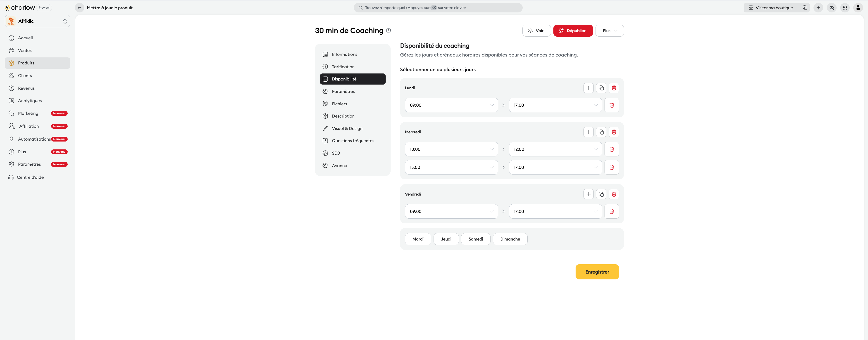
Task: Click the plus icon in top bar
Action: [818, 8]
